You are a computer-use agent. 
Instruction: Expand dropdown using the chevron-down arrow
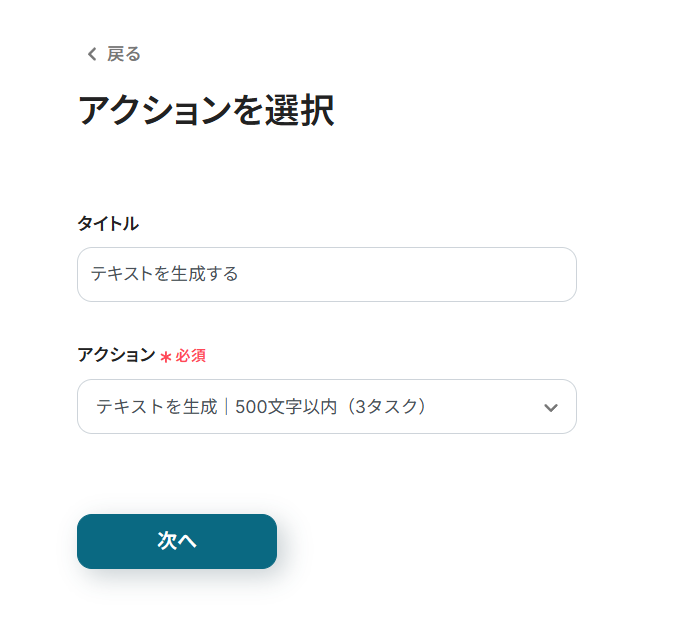point(550,407)
